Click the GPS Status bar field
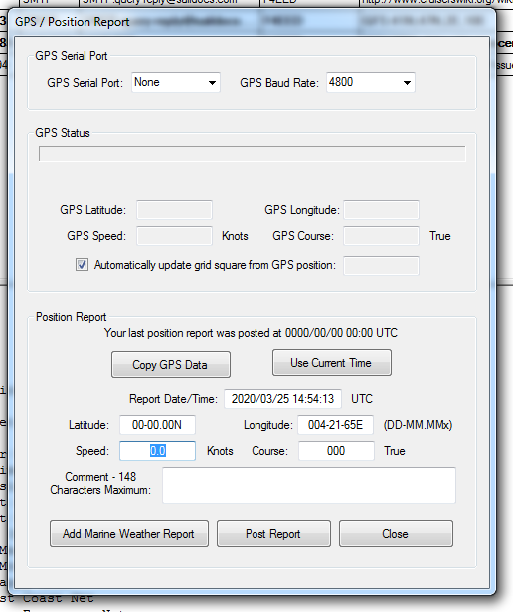Image resolution: width=513 pixels, height=612 pixels. pos(252,154)
